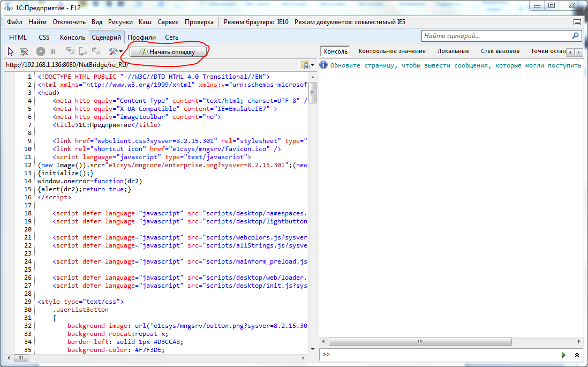Click the select element arrow tool
The width and height of the screenshot is (588, 367).
tap(11, 51)
